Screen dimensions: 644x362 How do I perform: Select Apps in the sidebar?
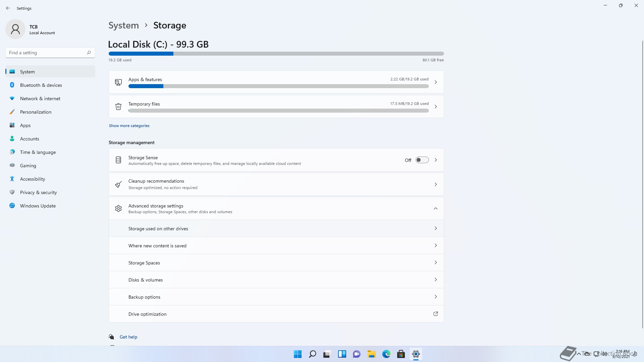(50, 125)
